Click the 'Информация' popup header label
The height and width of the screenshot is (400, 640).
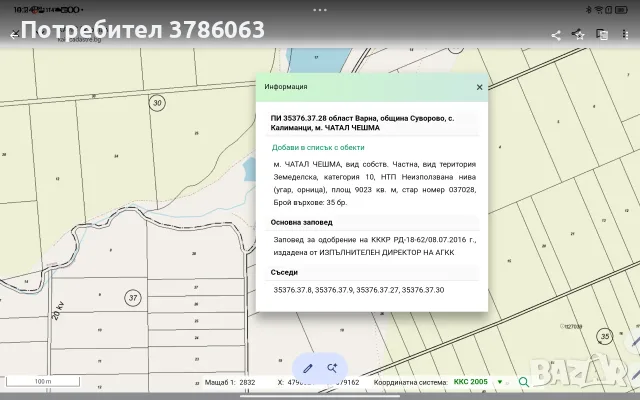286,87
